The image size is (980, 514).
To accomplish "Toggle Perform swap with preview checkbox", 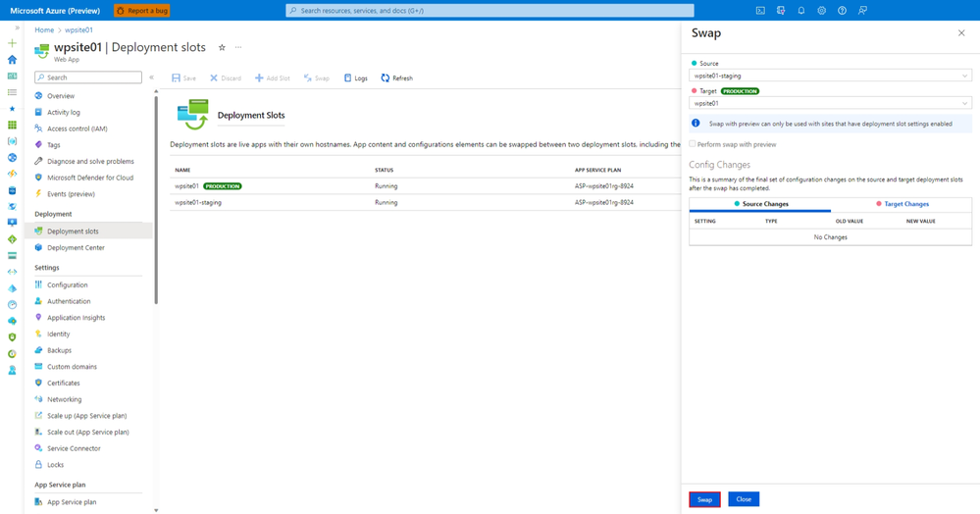I will coord(692,144).
